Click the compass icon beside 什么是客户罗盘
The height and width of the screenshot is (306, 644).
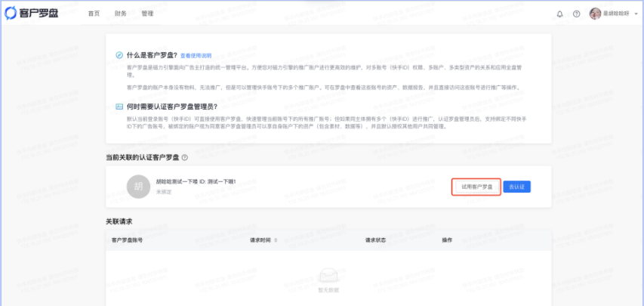(x=119, y=55)
